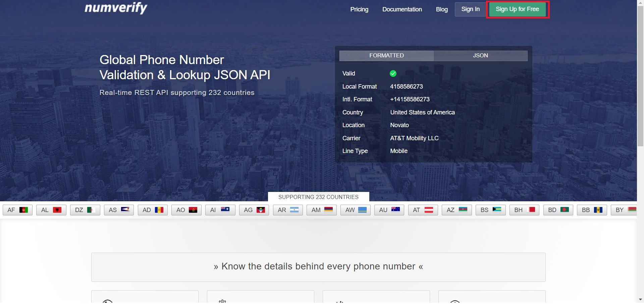This screenshot has height=306, width=644.
Task: Click the SUPPORTING 232 COUNTRIES label
Action: pyautogui.click(x=318, y=197)
